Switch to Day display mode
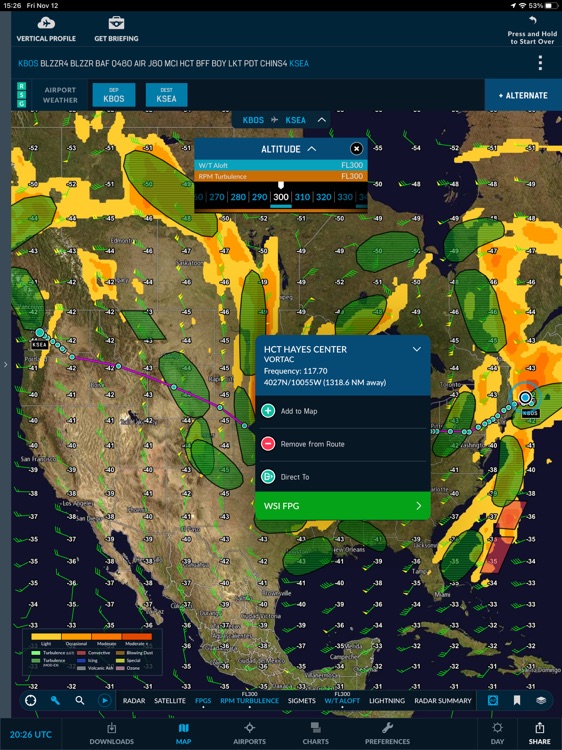 click(497, 733)
